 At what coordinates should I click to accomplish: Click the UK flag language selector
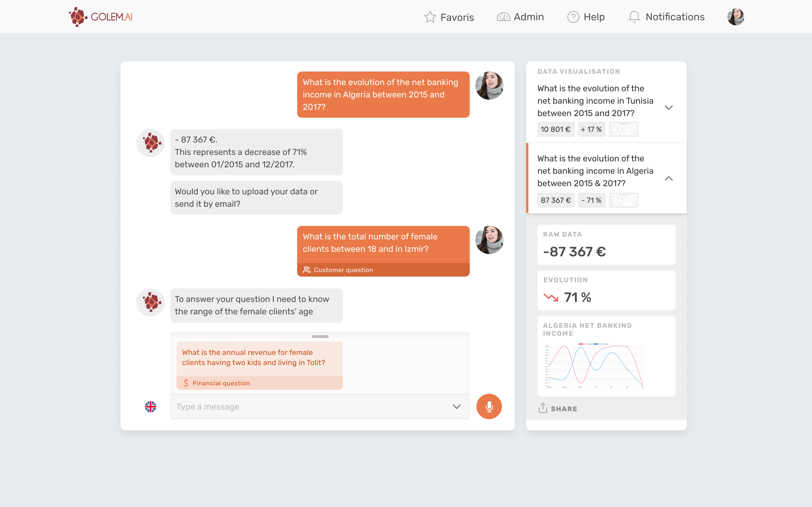pyautogui.click(x=150, y=406)
